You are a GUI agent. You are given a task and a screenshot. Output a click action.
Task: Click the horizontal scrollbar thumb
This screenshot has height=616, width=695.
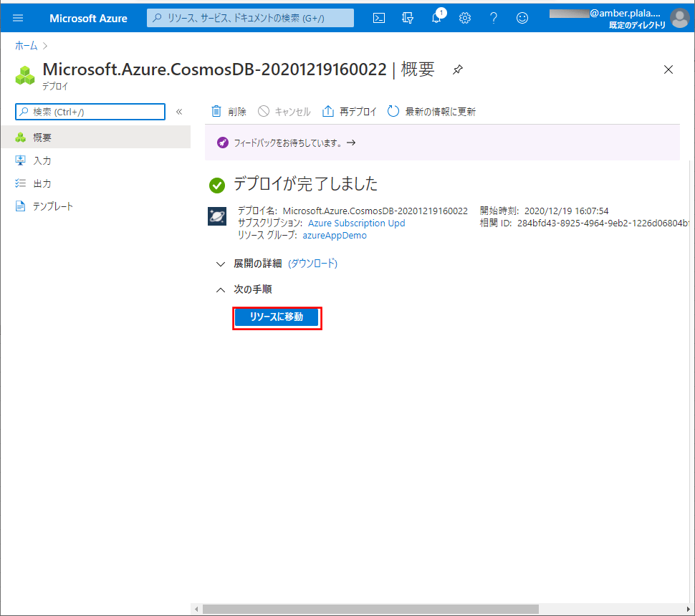pos(370,610)
